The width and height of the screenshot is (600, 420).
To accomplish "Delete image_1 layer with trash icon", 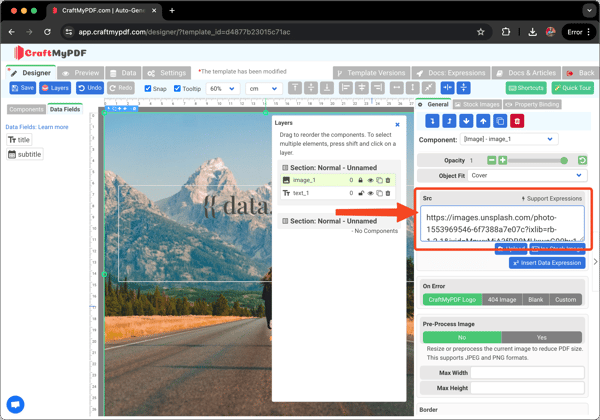I will pyautogui.click(x=388, y=180).
